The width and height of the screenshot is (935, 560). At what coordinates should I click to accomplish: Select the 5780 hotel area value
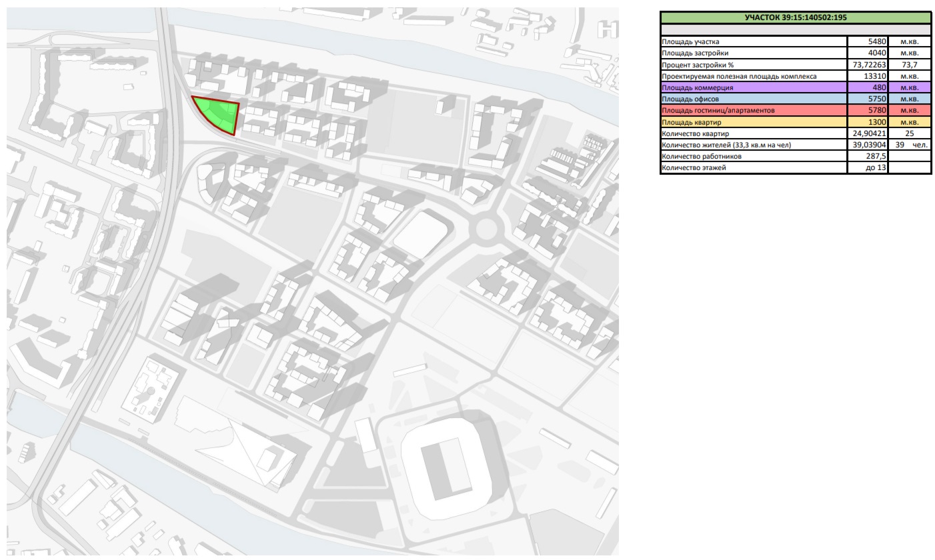click(x=868, y=111)
